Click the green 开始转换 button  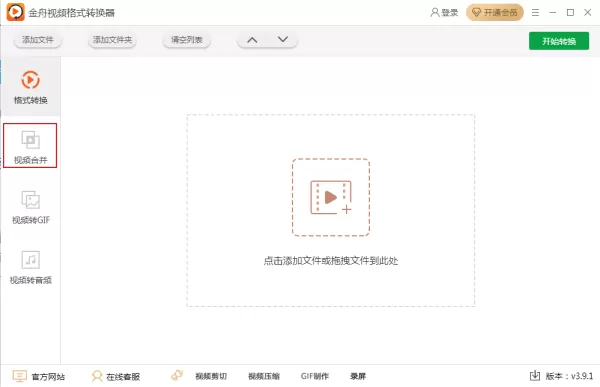pos(559,41)
